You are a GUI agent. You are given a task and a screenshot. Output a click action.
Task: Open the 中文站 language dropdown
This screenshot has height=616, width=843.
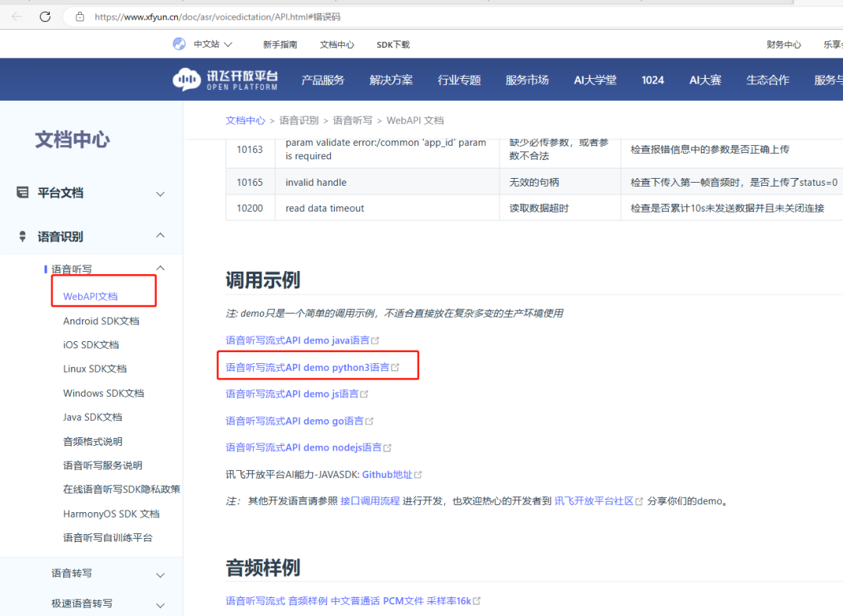(x=212, y=44)
